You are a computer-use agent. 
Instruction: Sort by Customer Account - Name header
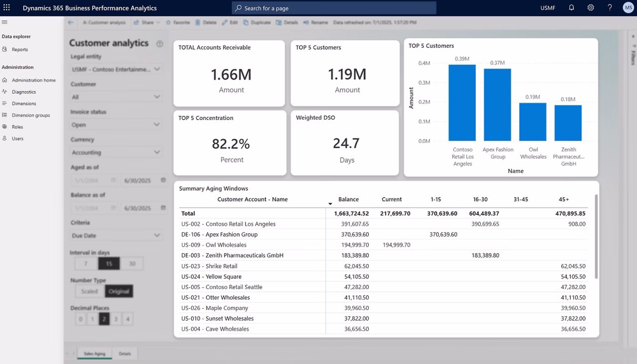coord(252,199)
